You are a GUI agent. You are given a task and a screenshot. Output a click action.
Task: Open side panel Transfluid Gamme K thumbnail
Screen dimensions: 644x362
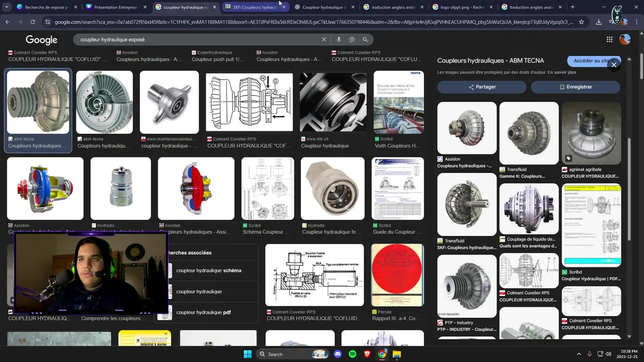(x=529, y=133)
